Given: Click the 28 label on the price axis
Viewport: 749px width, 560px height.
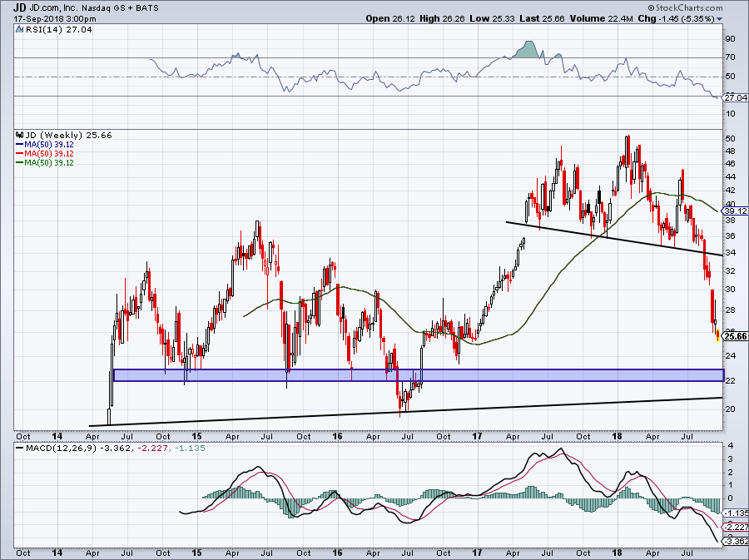Looking at the screenshot, I should point(730,310).
